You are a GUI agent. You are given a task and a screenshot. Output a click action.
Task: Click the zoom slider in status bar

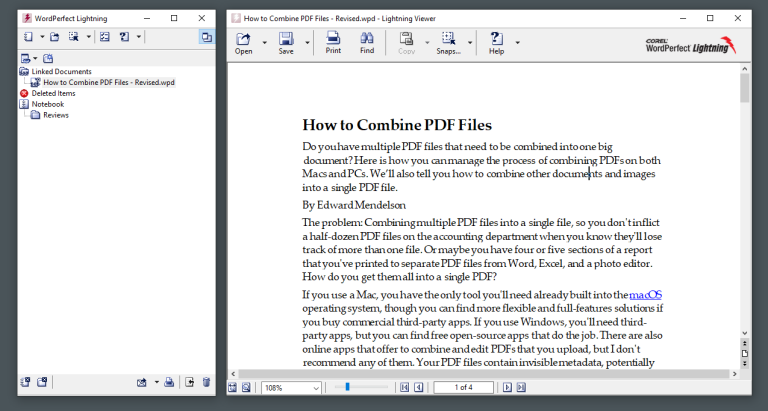tap(348, 387)
